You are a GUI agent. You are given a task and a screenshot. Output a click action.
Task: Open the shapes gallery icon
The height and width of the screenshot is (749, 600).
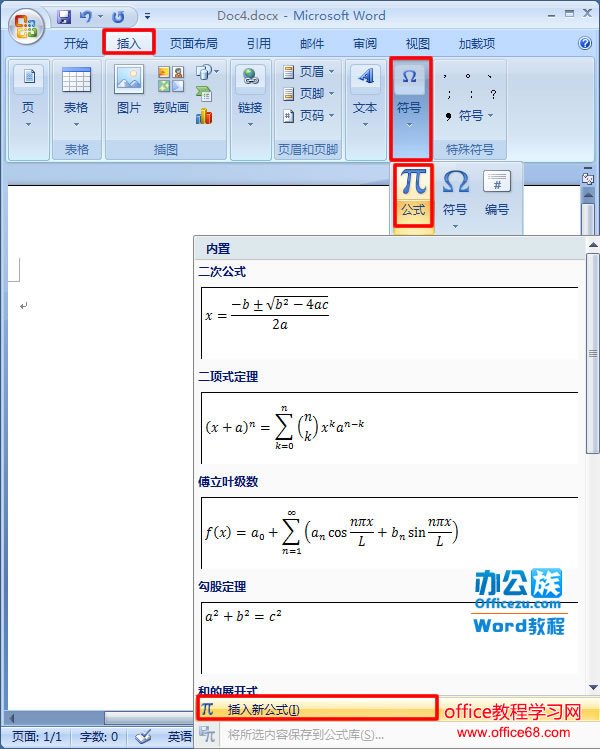click(x=206, y=72)
